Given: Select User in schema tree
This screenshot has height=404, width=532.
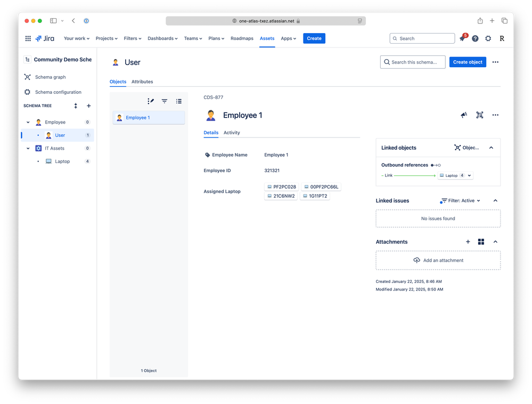Looking at the screenshot, I should click(x=58, y=135).
